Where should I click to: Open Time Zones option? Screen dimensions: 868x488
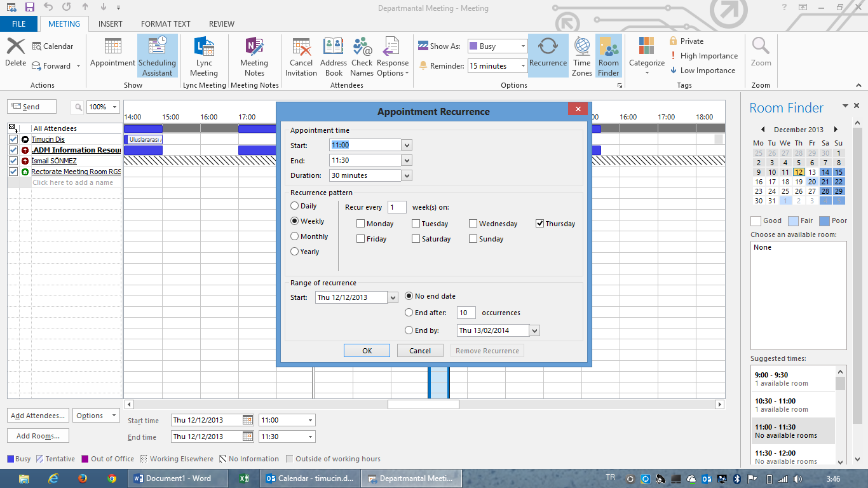pyautogui.click(x=581, y=56)
